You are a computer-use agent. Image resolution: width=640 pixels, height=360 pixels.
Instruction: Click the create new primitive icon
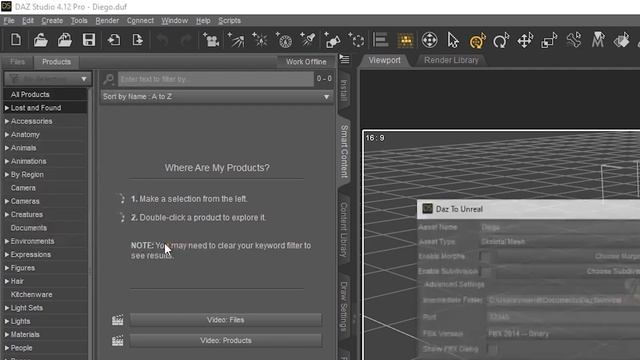pyautogui.click(x=332, y=40)
